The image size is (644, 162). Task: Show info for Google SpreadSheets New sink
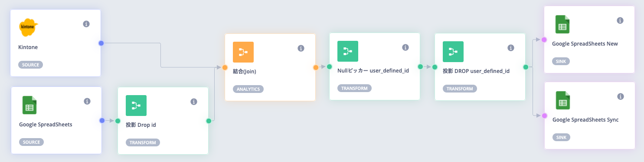[620, 20]
